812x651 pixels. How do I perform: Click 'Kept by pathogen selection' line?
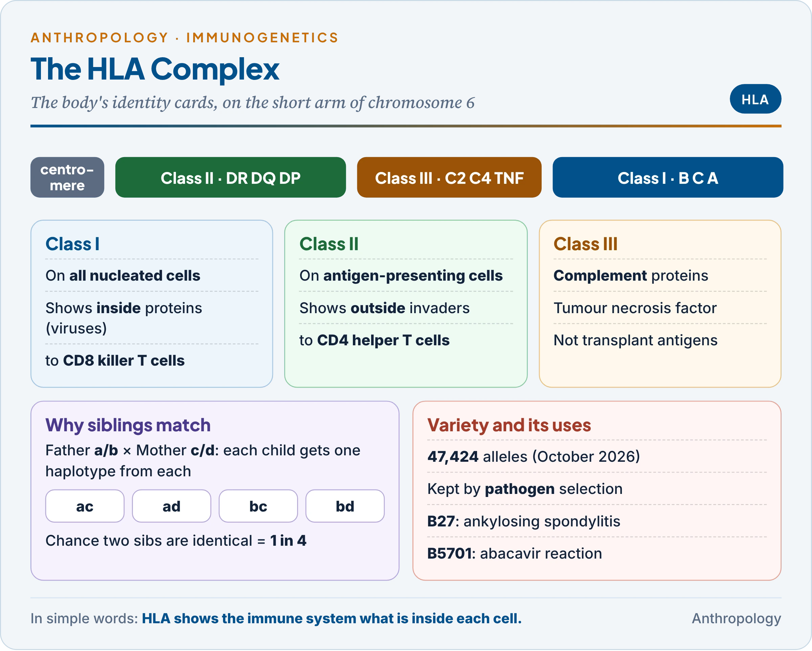[525, 489]
